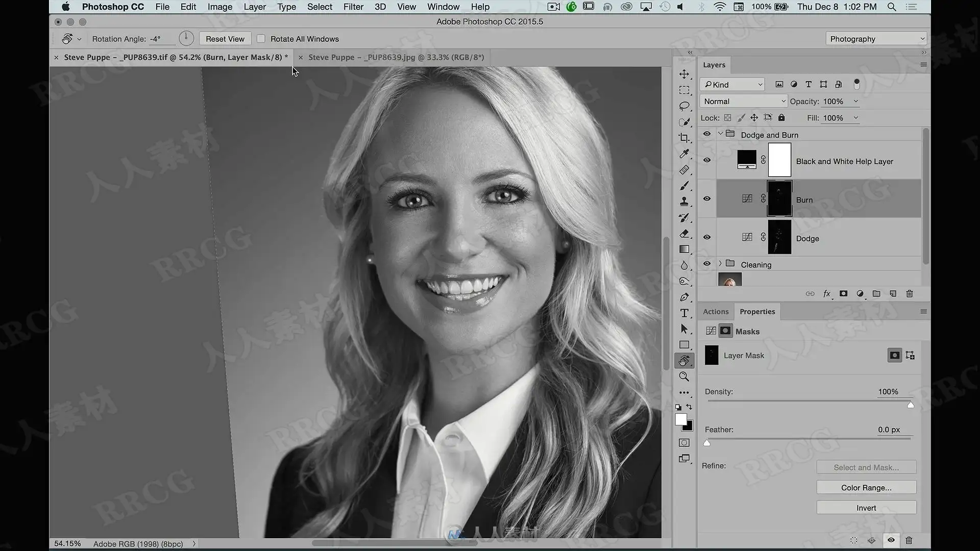980x551 pixels.
Task: Select the Blur tool
Action: click(684, 265)
